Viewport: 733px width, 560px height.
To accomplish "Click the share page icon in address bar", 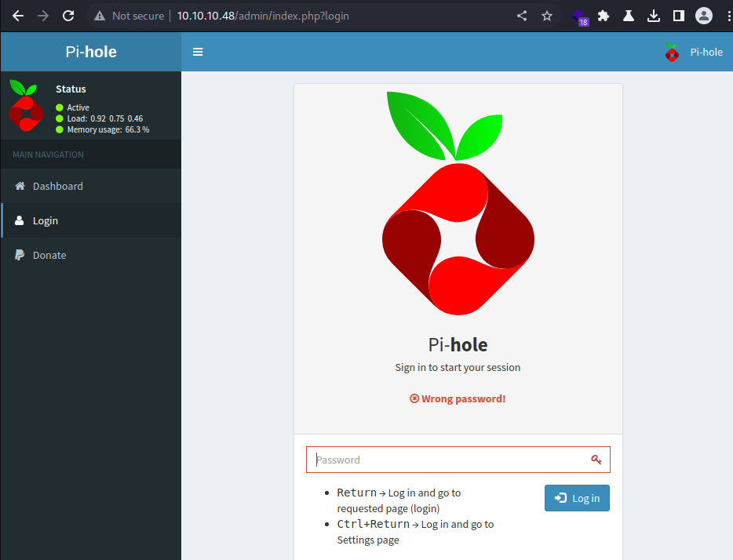I will [x=522, y=16].
